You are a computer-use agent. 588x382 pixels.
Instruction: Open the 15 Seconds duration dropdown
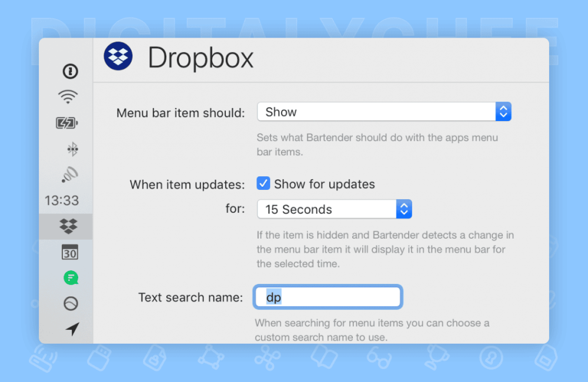[x=334, y=209]
